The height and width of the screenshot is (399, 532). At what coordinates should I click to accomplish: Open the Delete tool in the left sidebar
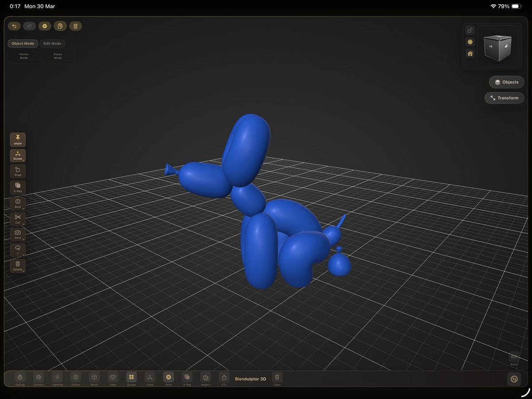18,266
